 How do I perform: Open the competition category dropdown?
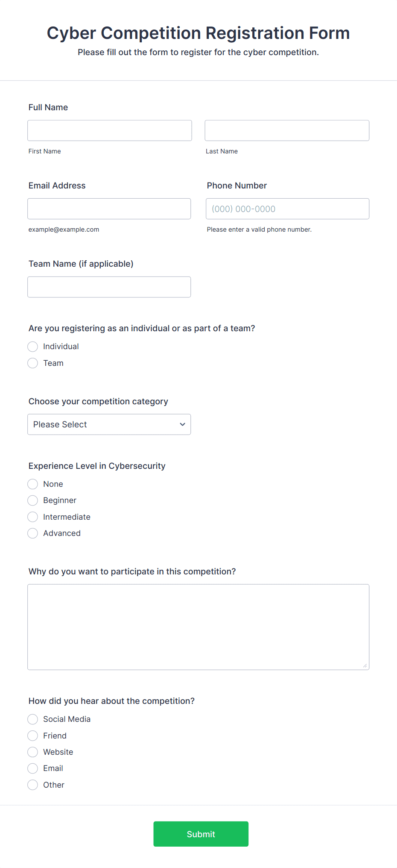(109, 424)
